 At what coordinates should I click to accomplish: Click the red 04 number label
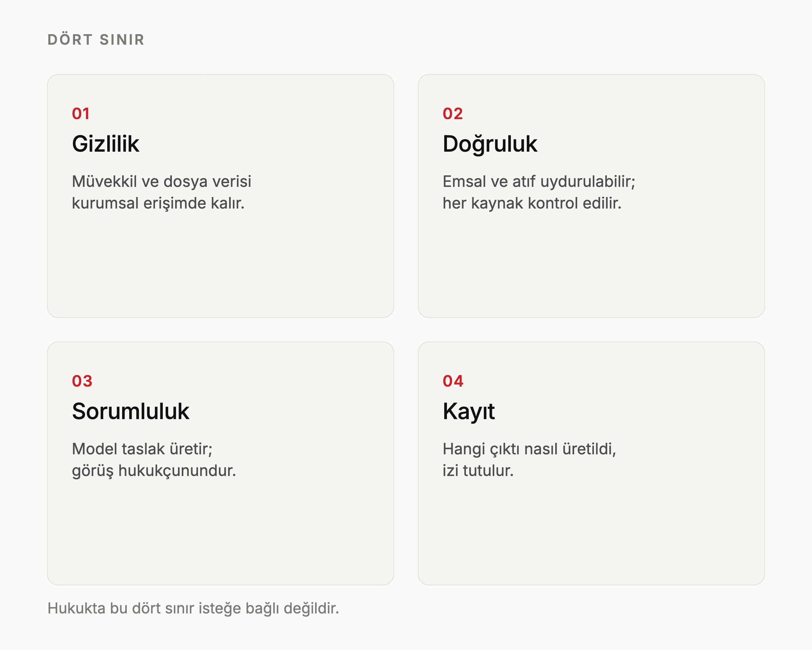(x=453, y=381)
